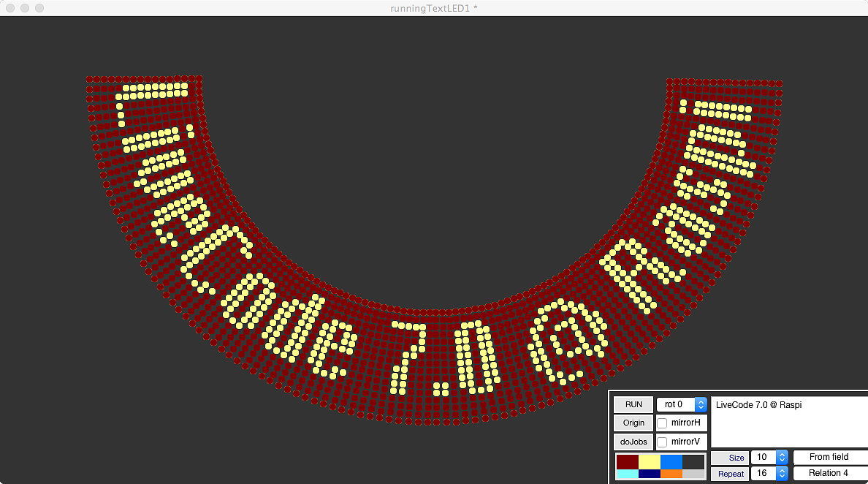
Task: Open the Repeat value 16 dropdown
Action: coord(769,473)
